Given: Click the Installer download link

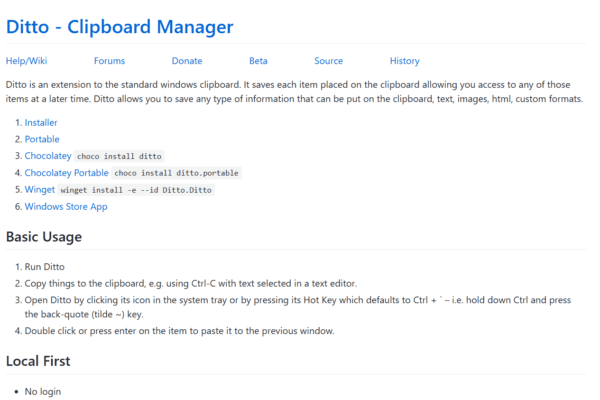Looking at the screenshot, I should point(41,122).
